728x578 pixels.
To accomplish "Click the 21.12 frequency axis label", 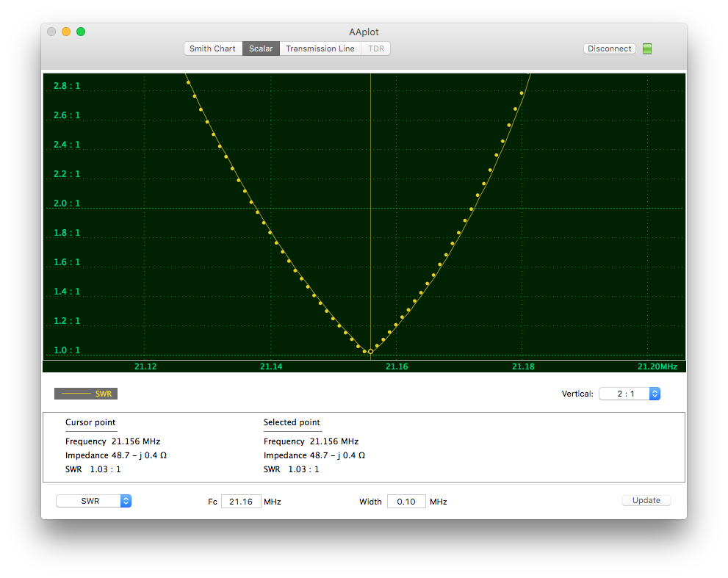I will point(145,366).
